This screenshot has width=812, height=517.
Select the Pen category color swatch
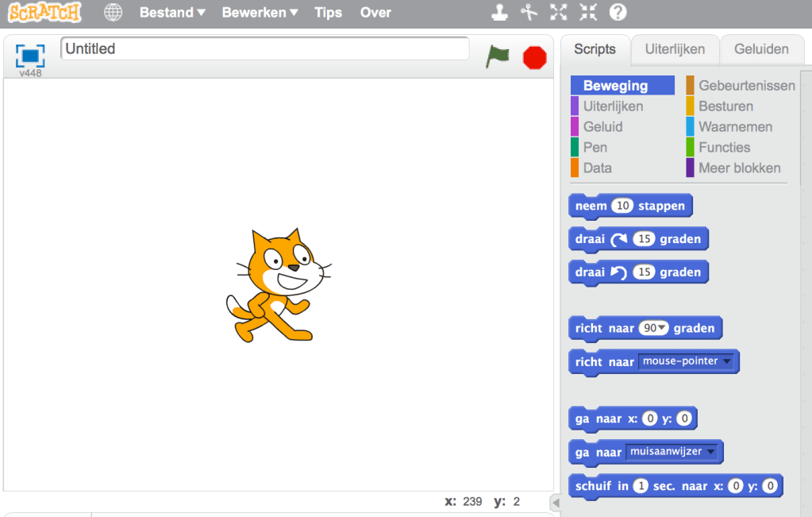tap(575, 148)
